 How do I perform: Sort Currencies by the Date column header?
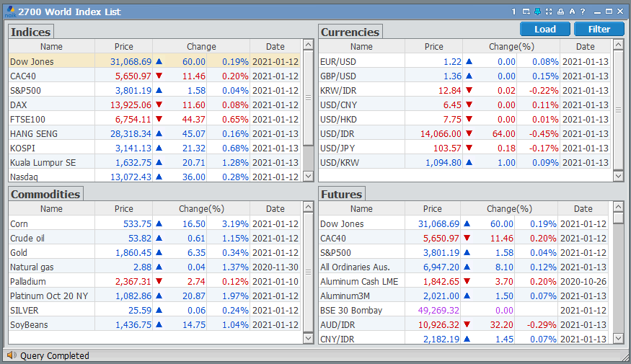click(586, 46)
